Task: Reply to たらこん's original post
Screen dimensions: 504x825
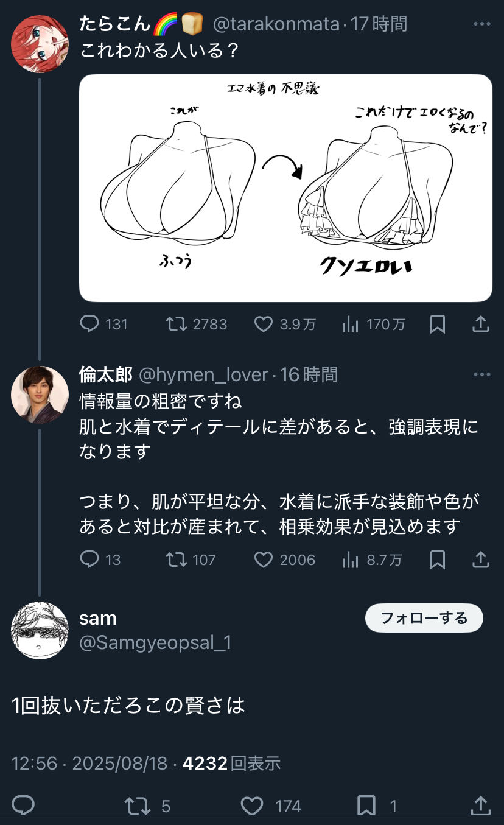Action: coord(89,324)
